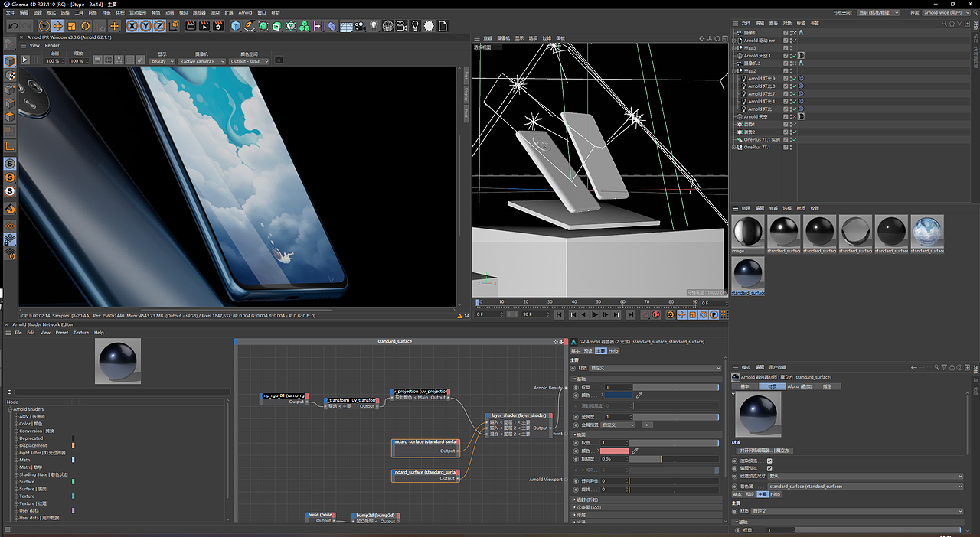This screenshot has height=537, width=980.
Task: Toggle the 编辑预览 checkbox
Action: tap(769, 468)
